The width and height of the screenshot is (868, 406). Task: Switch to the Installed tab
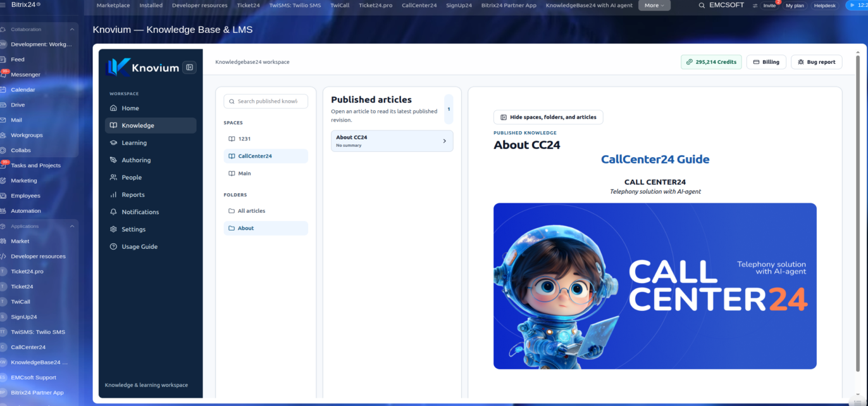(151, 5)
